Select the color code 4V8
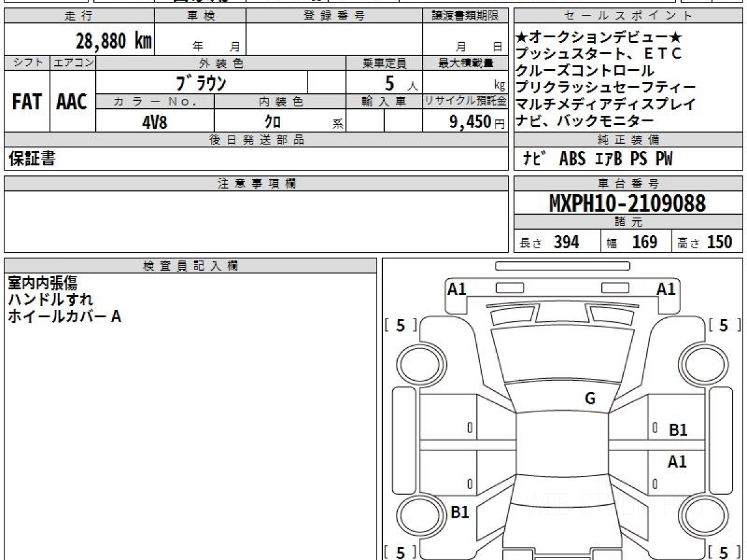Viewport: 747px width, 560px height. 155,121
